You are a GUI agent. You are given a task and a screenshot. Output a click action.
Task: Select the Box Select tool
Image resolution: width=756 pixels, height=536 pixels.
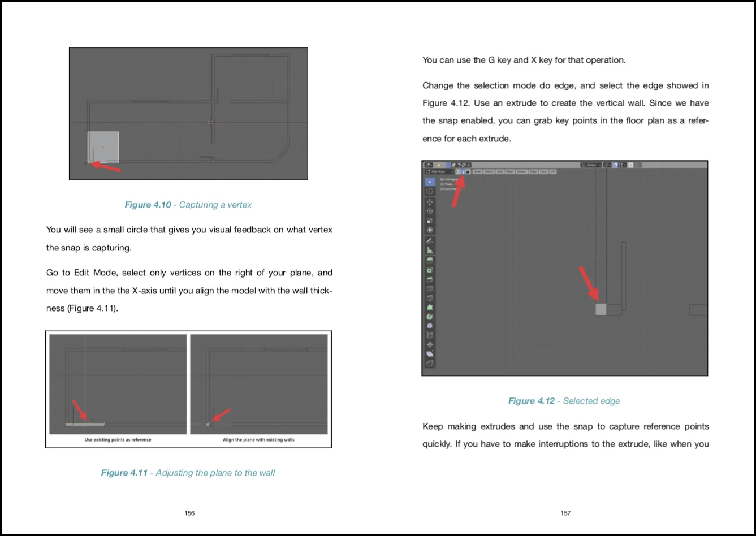point(430,182)
